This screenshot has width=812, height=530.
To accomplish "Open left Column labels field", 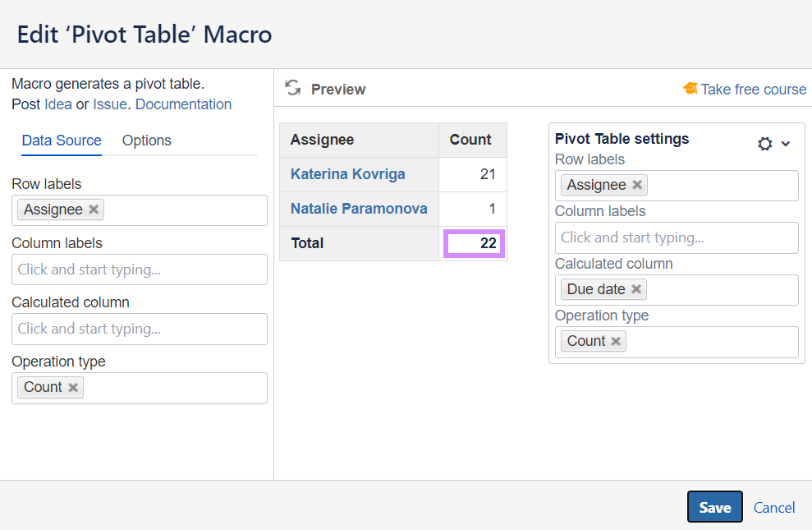I will 140,270.
